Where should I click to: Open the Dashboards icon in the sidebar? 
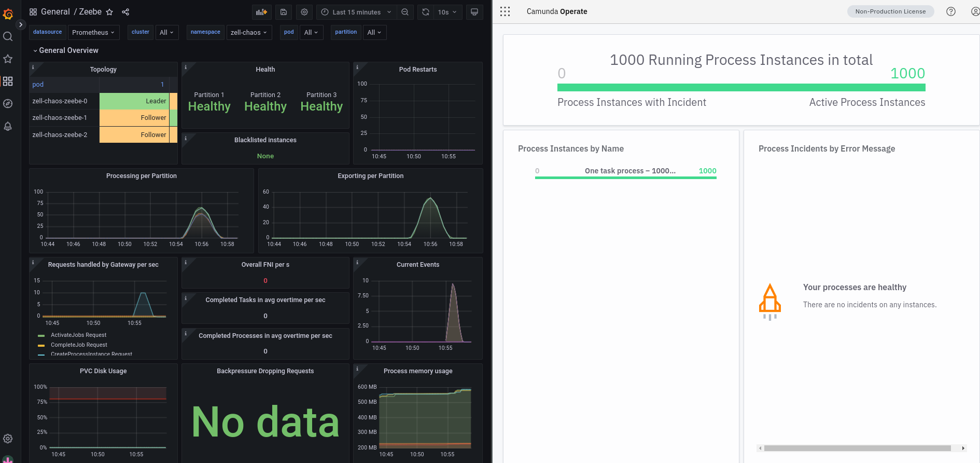pos(8,81)
